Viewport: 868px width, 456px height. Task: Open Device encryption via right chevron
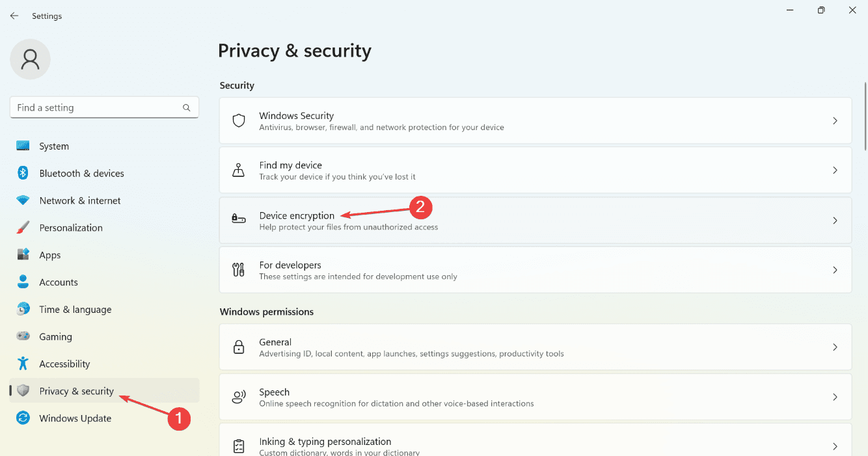(835, 221)
